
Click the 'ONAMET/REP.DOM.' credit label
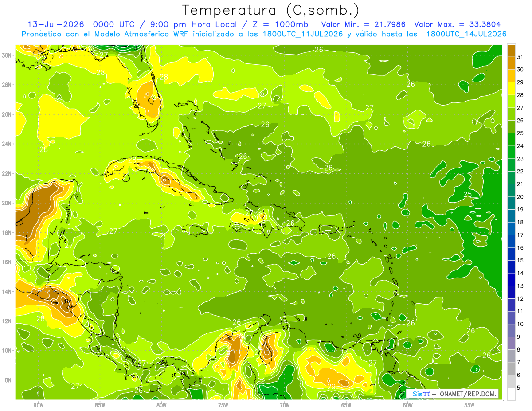tap(469, 394)
